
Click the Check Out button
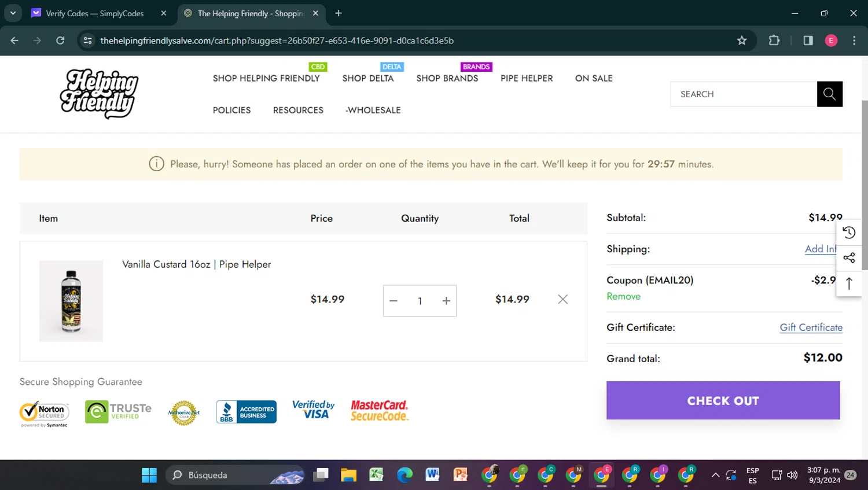point(723,400)
